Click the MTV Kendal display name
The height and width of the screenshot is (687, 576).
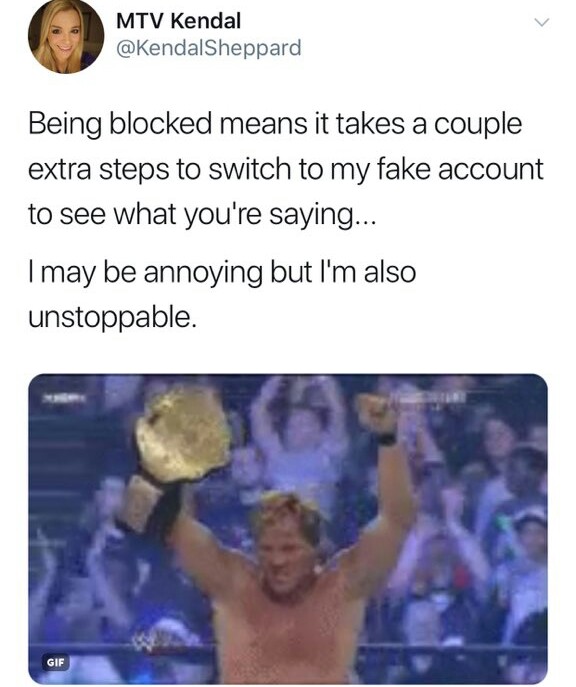(x=178, y=21)
